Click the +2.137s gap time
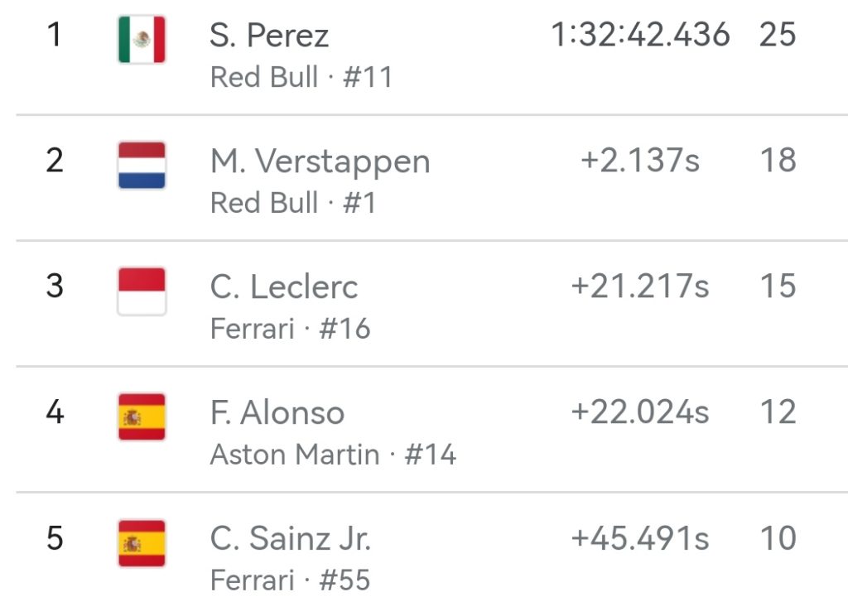The image size is (848, 616). (640, 161)
